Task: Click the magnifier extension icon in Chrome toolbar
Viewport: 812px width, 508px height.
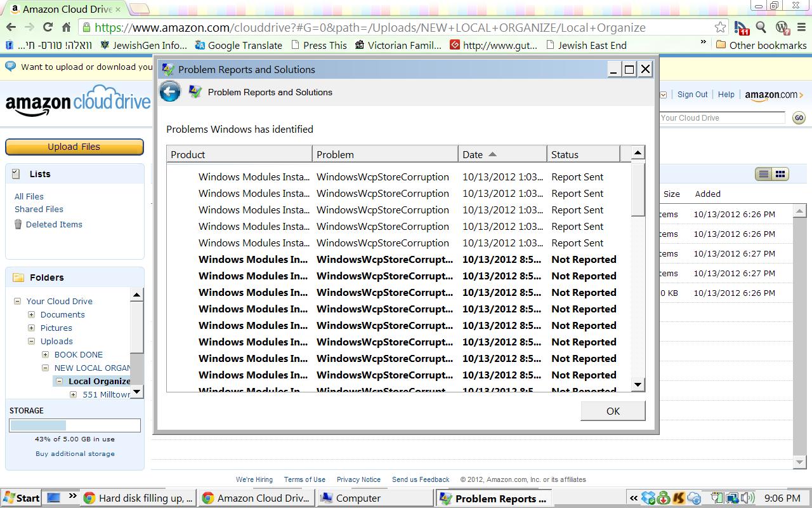Action: click(761, 27)
